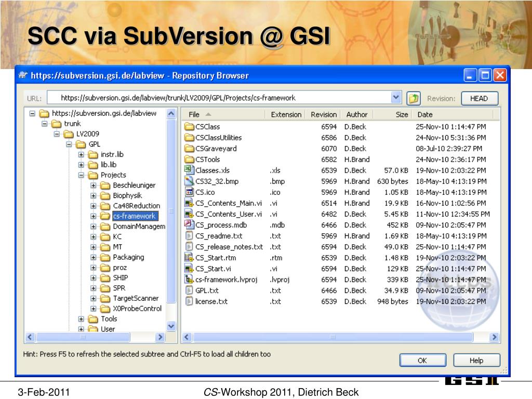
Task: Expand the Tools tree node
Action: point(81,319)
